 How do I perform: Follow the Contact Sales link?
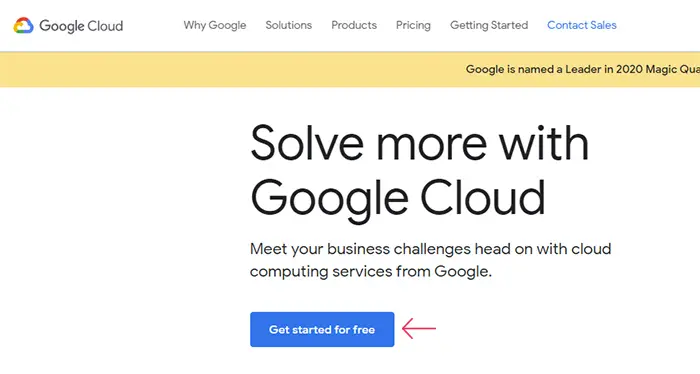pyautogui.click(x=582, y=25)
